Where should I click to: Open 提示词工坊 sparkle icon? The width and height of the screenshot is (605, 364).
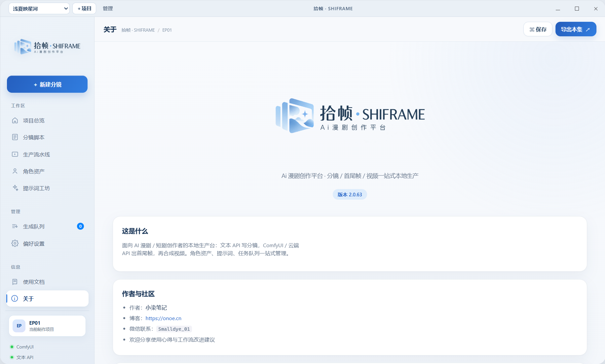pyautogui.click(x=15, y=188)
